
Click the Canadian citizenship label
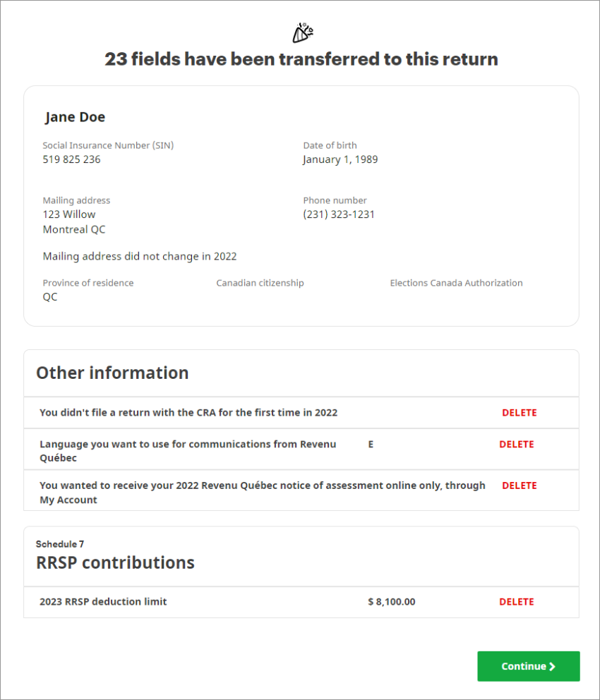point(260,283)
